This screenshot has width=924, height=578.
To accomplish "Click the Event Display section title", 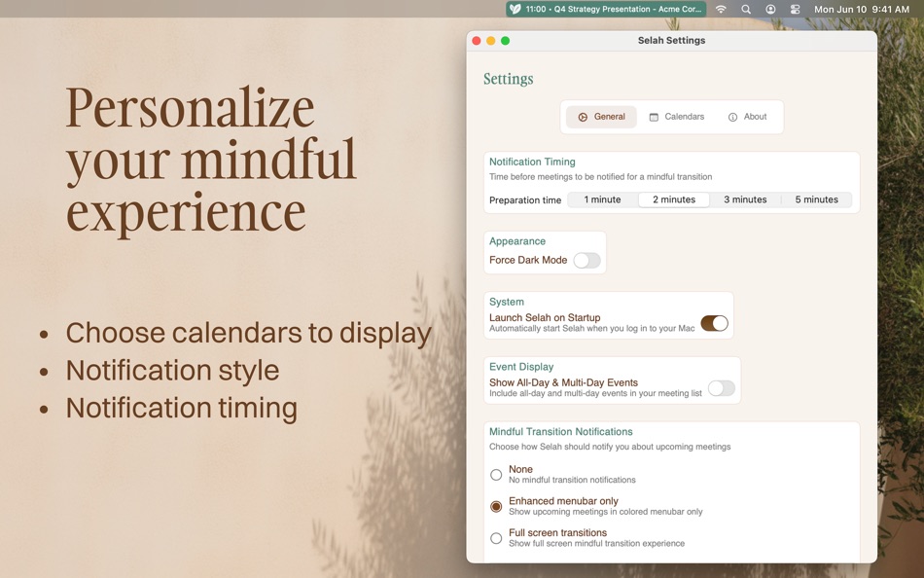I will pos(521,367).
